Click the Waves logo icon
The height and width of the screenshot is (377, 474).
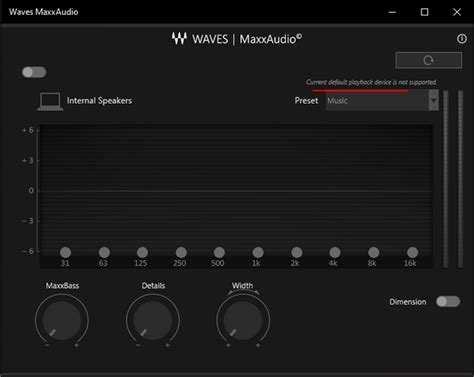coord(179,39)
